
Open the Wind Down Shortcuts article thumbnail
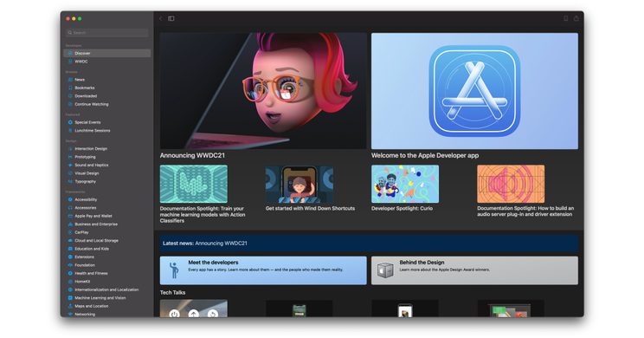point(299,184)
